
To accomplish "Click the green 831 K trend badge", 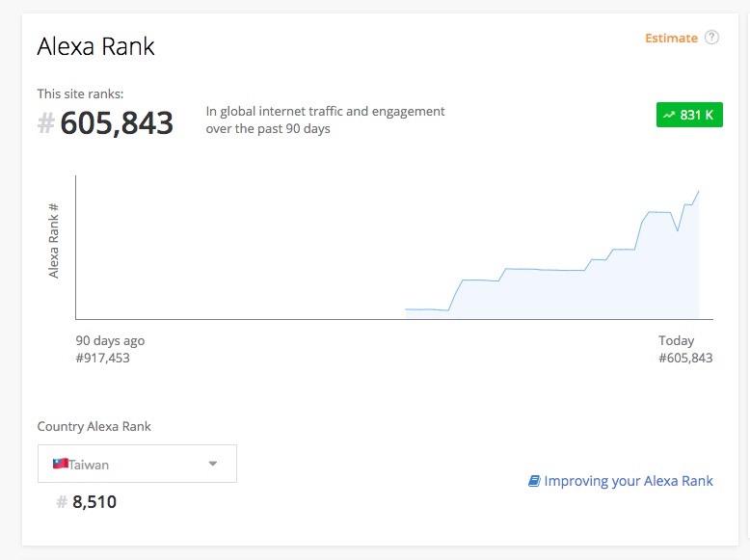I will tap(689, 115).
